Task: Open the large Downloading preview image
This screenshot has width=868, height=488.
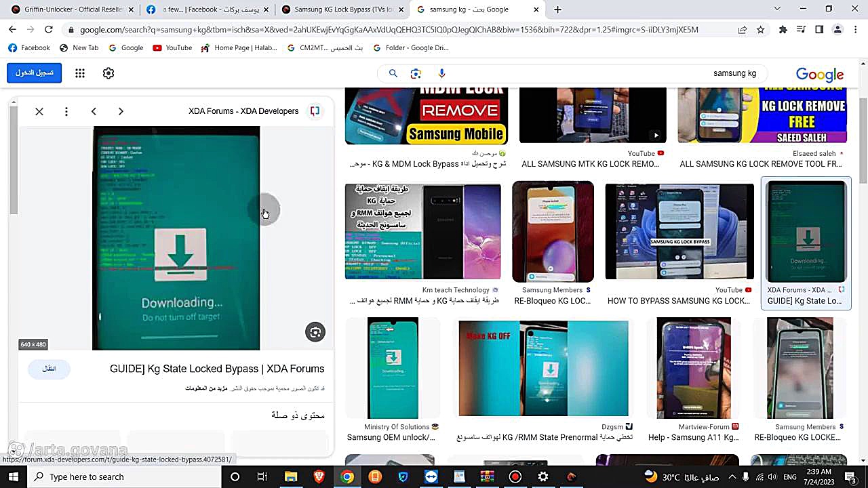Action: pyautogui.click(x=176, y=238)
